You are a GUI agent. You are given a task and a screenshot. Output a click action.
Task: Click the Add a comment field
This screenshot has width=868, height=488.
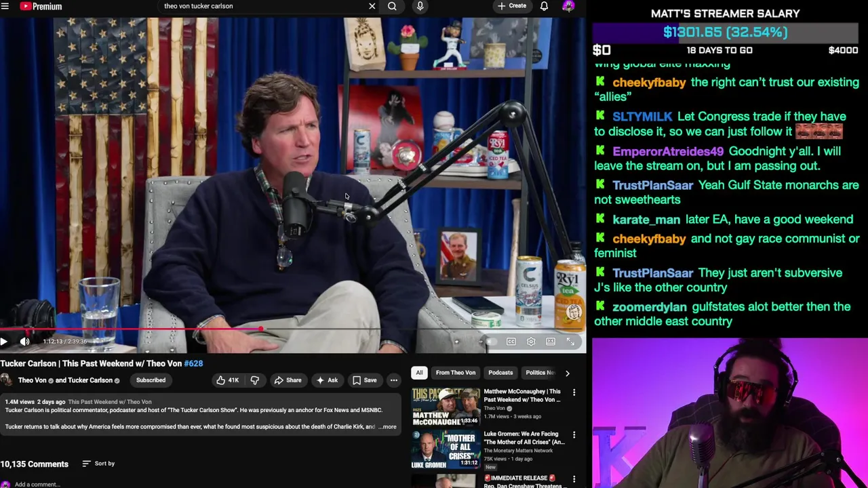(38, 485)
